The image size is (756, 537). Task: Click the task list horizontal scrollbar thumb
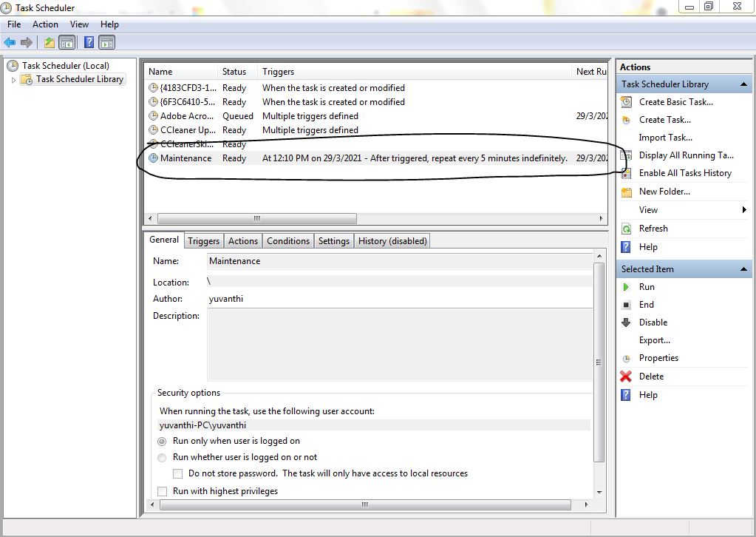click(x=257, y=218)
